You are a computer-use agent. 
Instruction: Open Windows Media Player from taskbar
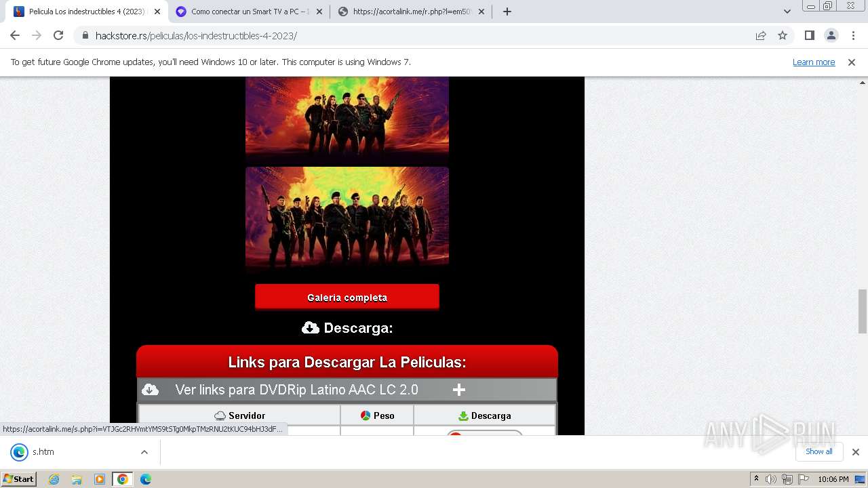click(x=100, y=479)
